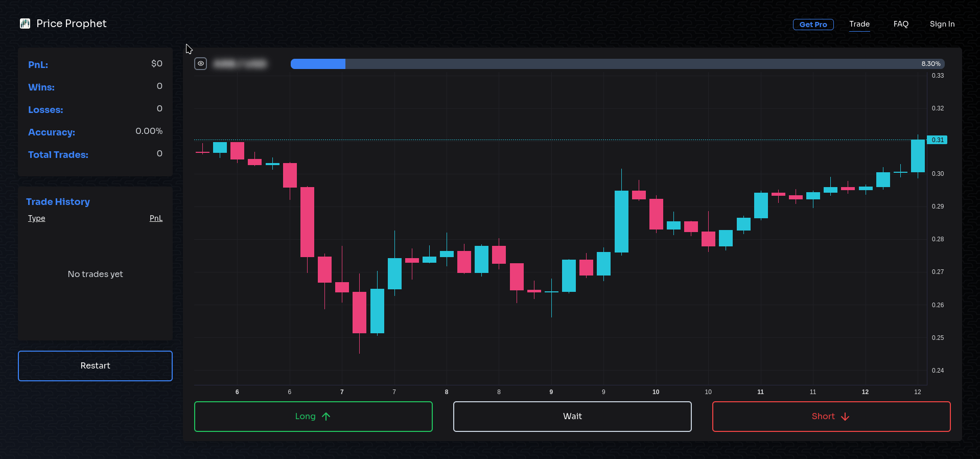Click the 0.31 current price label
The image size is (980, 459).
(937, 140)
